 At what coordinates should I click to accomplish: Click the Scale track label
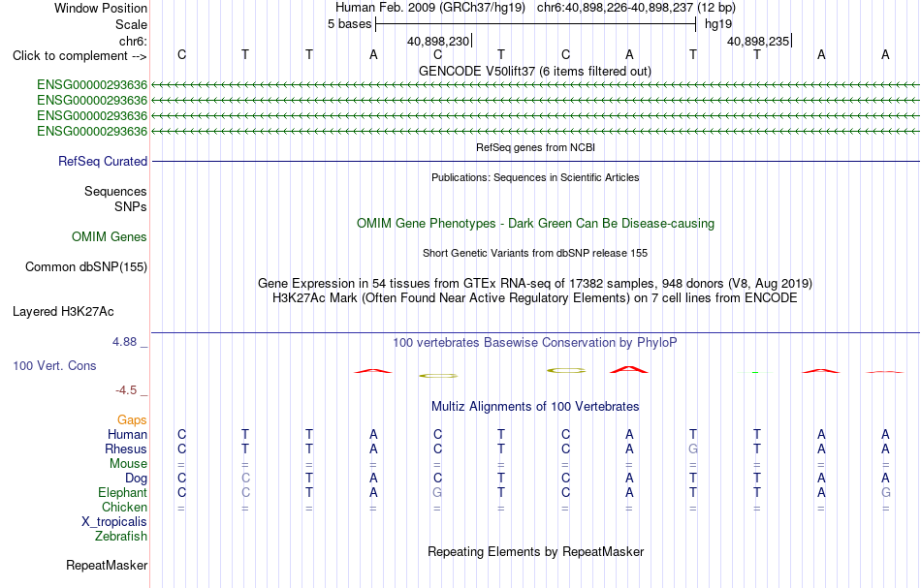pyautogui.click(x=131, y=24)
